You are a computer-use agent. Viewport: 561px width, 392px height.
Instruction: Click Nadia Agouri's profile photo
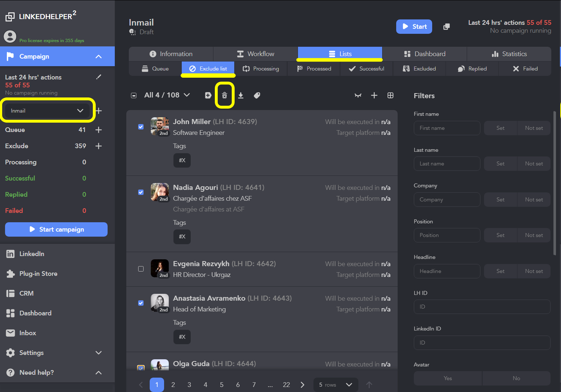[x=160, y=192]
